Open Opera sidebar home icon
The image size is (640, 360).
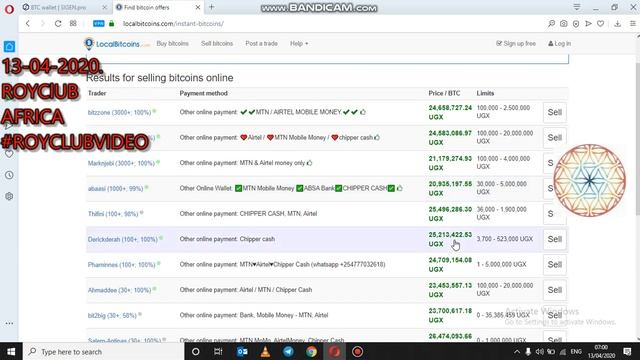9,47
